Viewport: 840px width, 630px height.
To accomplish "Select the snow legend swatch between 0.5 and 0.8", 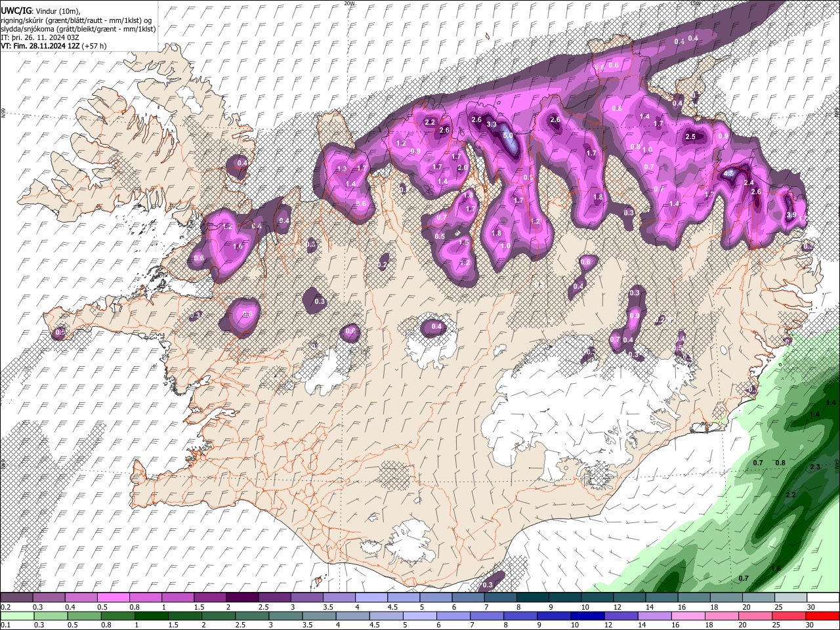I will 114,597.
